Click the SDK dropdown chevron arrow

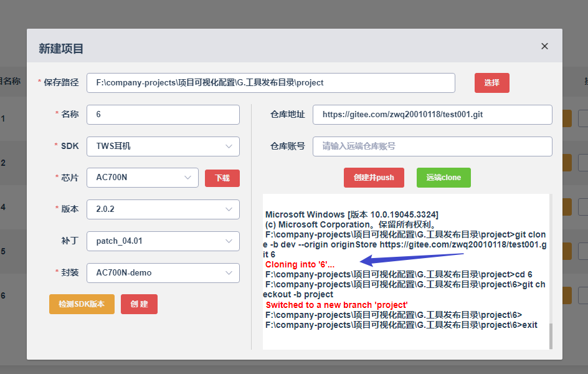click(229, 146)
